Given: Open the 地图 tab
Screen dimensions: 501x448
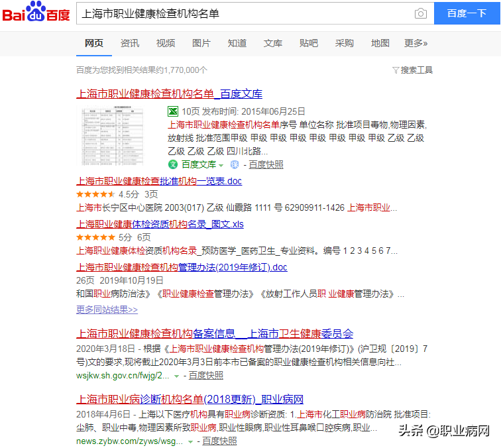Looking at the screenshot, I should (380, 43).
